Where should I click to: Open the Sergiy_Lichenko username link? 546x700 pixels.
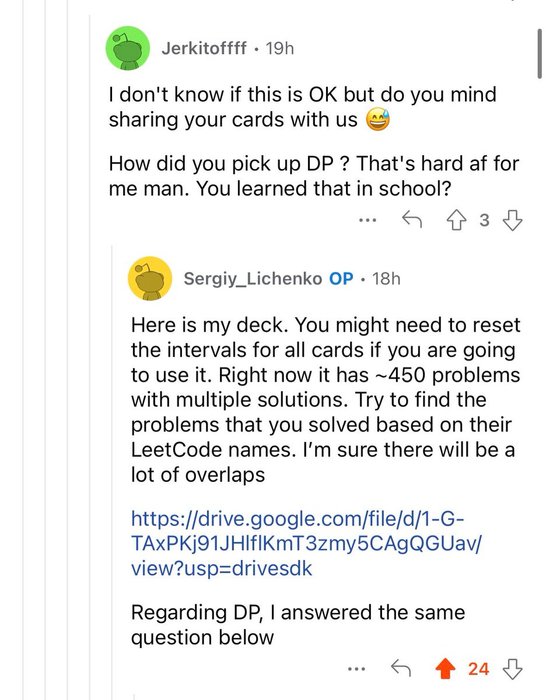pyautogui.click(x=253, y=279)
